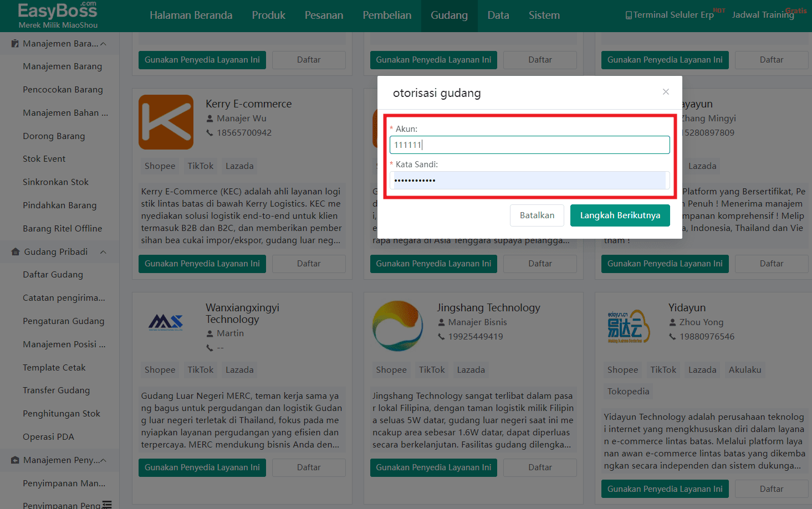Click the Manajemen Penyimpanan section icon
812x509 pixels.
pos(16,460)
